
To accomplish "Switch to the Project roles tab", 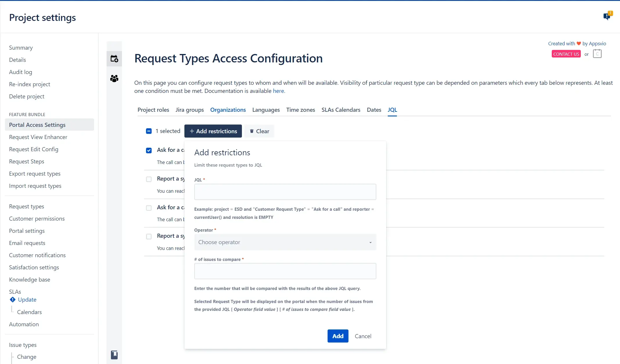I will 153,110.
